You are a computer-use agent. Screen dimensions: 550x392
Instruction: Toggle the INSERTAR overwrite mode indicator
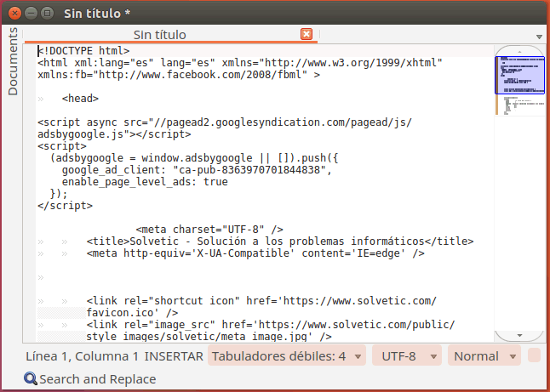(x=174, y=356)
